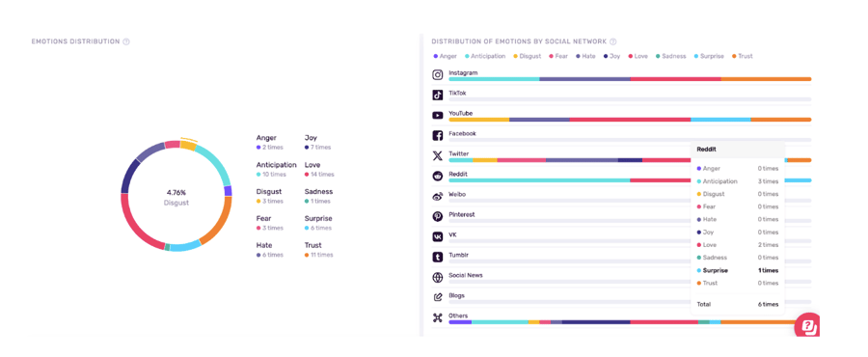868x357 pixels.
Task: Toggle Anticipation in the chart legend
Action: [x=485, y=56]
